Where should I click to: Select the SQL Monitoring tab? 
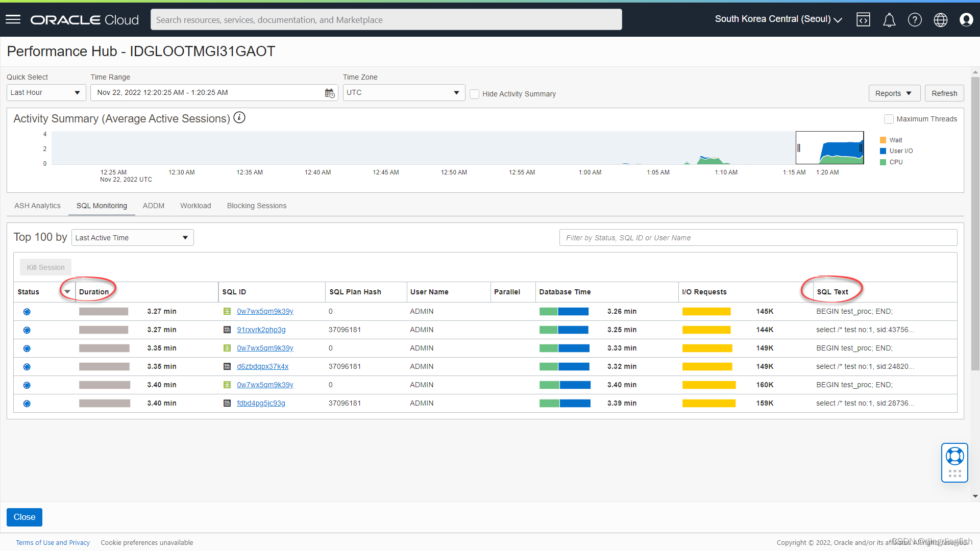[102, 206]
